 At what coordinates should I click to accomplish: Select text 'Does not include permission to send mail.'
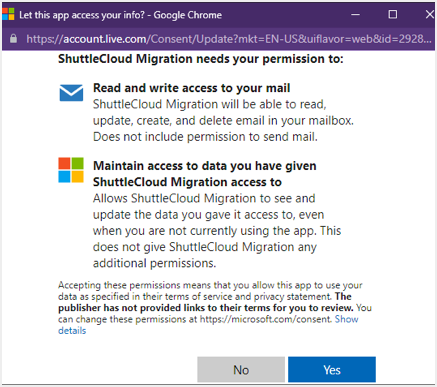coord(205,137)
